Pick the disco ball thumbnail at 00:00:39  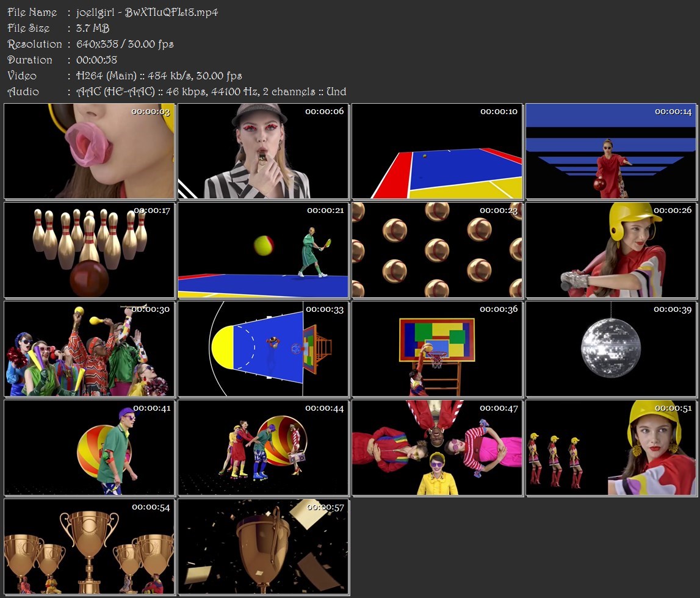(x=611, y=348)
